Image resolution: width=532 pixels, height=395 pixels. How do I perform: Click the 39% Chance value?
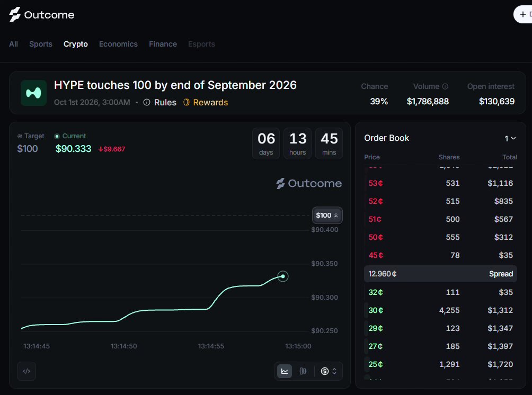(x=379, y=101)
